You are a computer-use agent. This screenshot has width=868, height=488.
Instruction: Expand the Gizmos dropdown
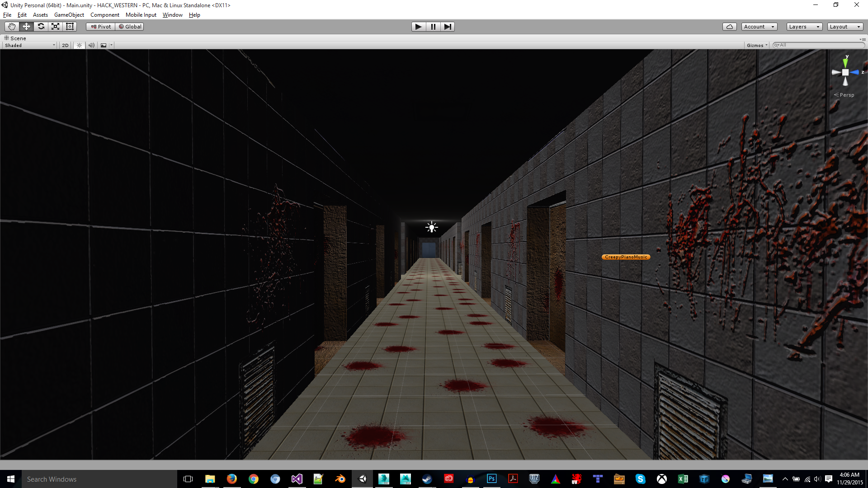coord(757,45)
